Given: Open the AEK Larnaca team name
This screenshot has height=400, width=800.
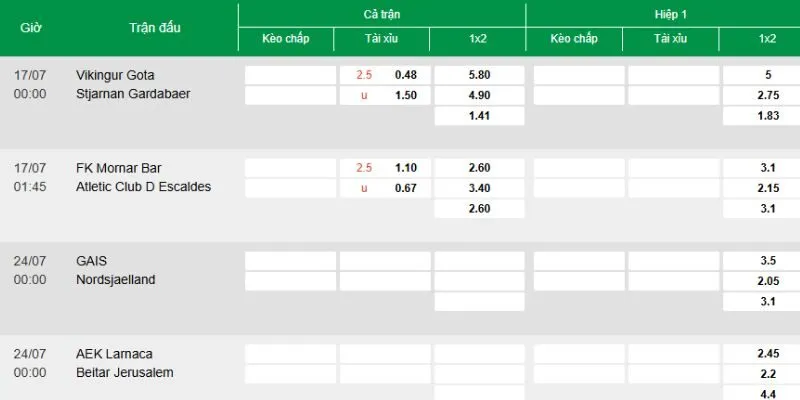Looking at the screenshot, I should pyautogui.click(x=114, y=354).
